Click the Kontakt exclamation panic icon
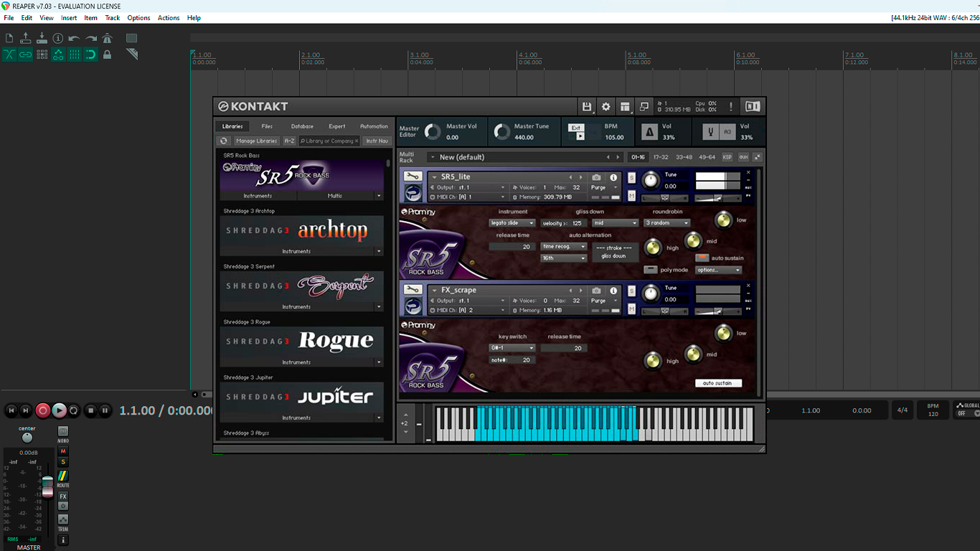This screenshot has height=551, width=980. (731, 106)
